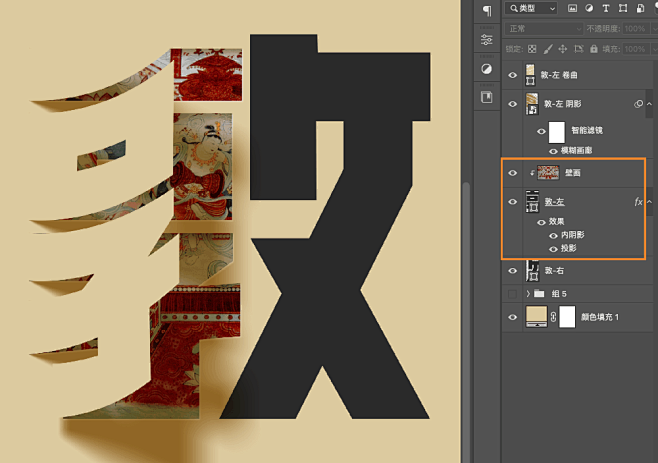658x463 pixels.
Task: Collapse smart filters of 敦-左 阴影
Action: click(x=650, y=104)
